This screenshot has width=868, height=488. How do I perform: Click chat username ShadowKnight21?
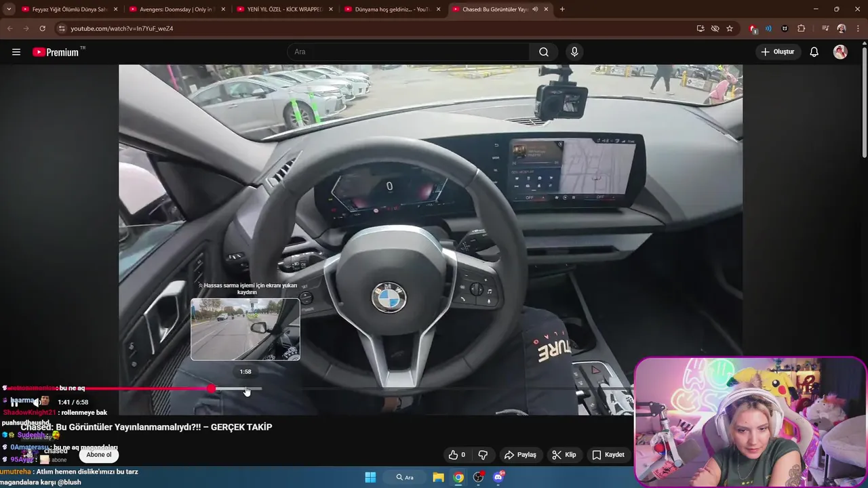point(29,412)
